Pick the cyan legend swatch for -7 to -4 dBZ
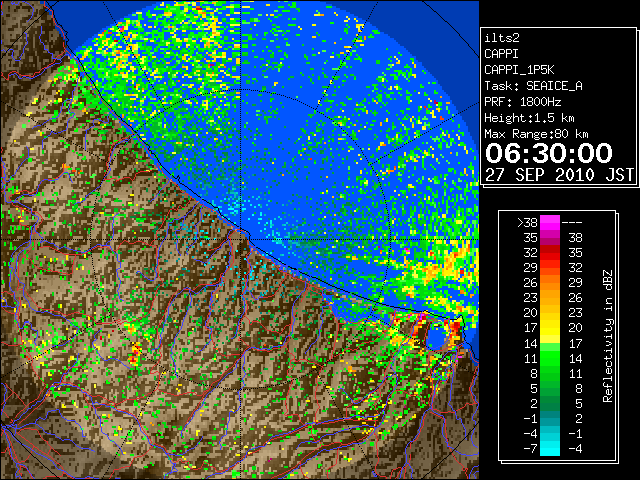 click(550, 448)
